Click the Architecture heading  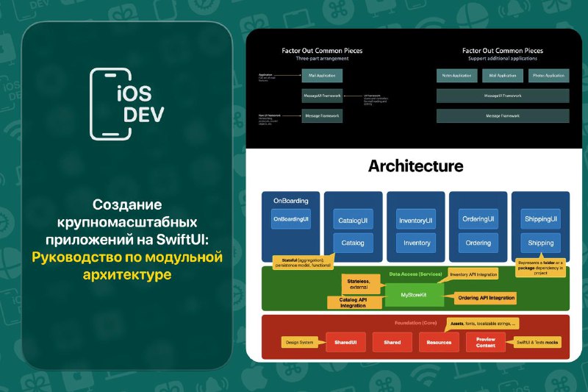[415, 165]
